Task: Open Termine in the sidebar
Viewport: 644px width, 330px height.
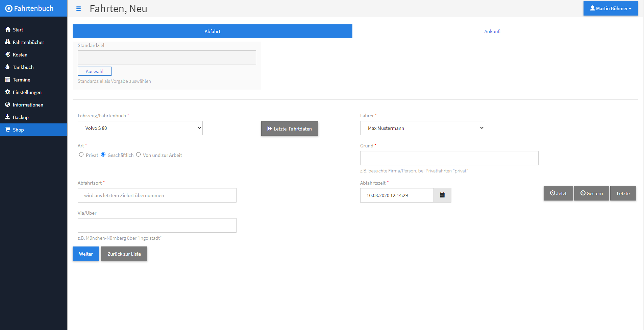Action: (x=34, y=80)
